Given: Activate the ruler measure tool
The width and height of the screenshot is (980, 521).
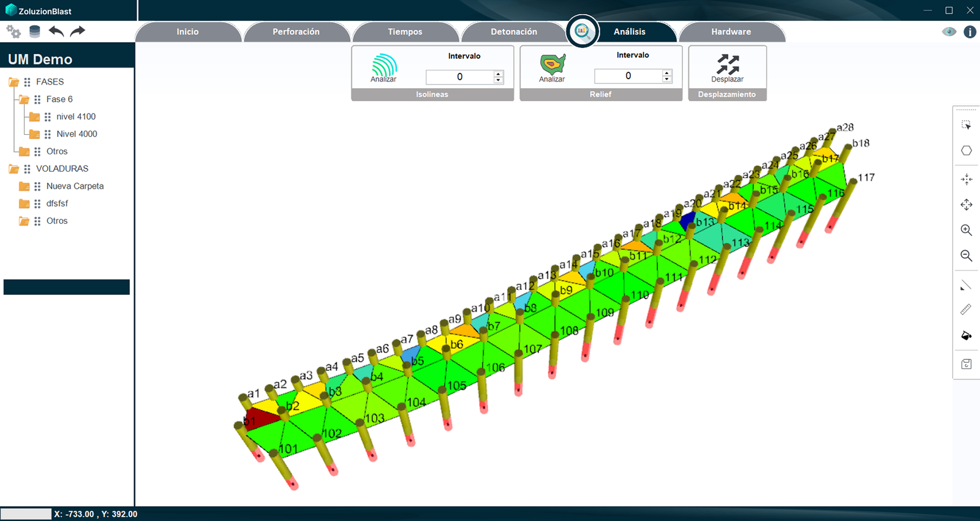Looking at the screenshot, I should [x=966, y=310].
